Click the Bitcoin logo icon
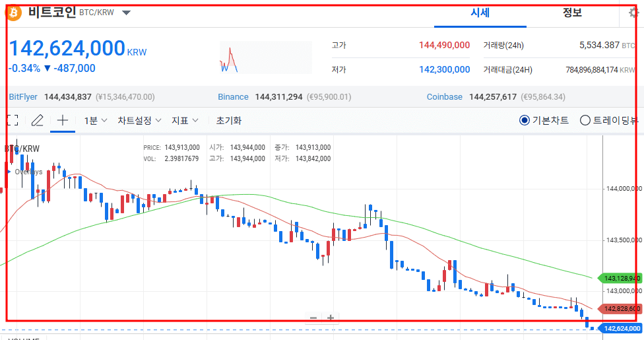 [13, 13]
